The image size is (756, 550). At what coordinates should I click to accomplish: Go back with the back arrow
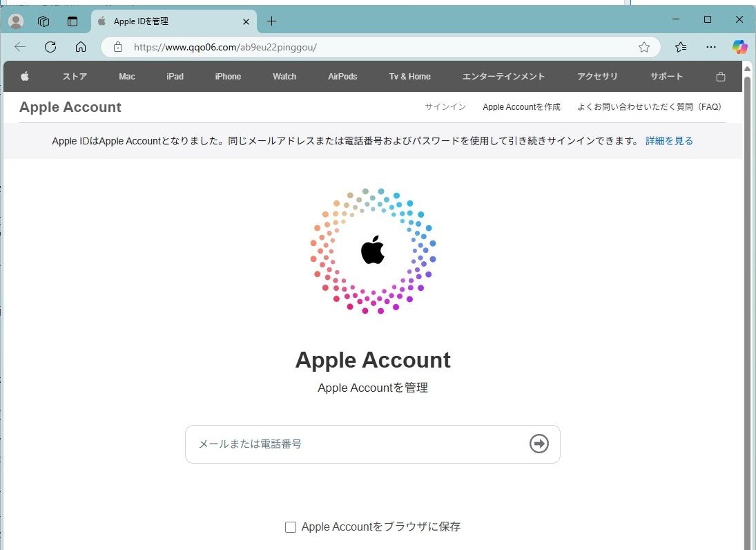pos(20,47)
